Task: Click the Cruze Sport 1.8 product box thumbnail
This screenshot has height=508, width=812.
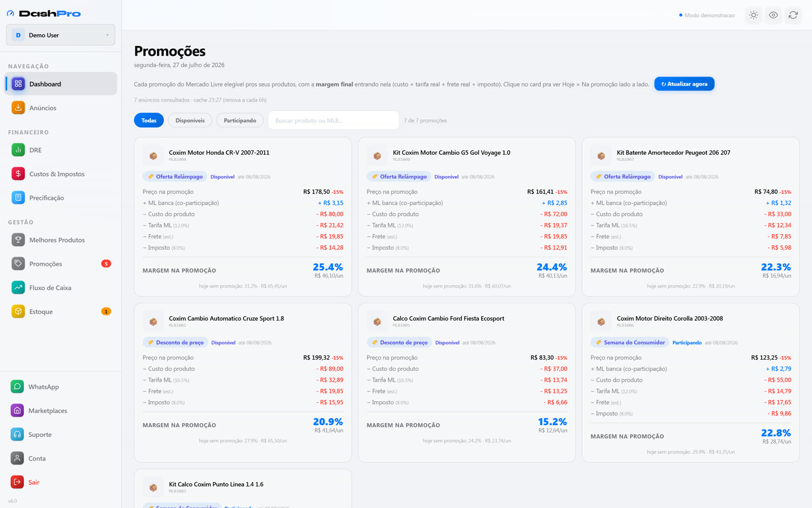Action: tap(153, 322)
